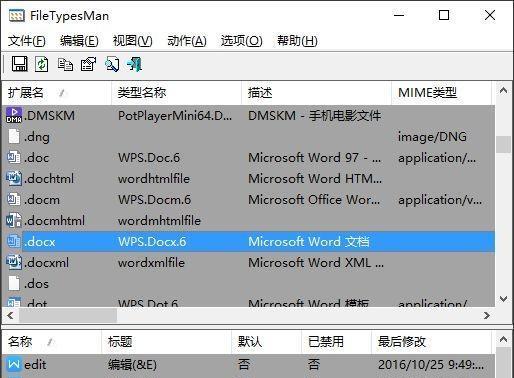Click the FileTypesMan title bar app icon

(17, 16)
